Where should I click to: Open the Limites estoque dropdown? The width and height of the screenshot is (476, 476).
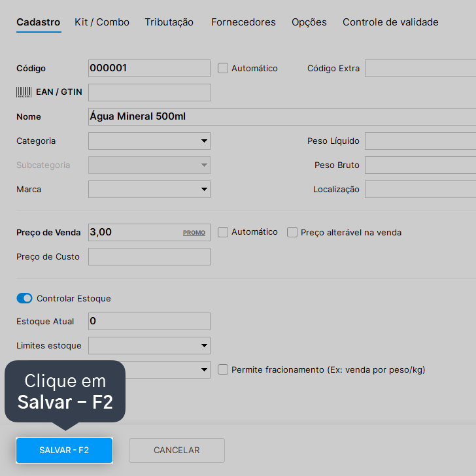(x=149, y=345)
